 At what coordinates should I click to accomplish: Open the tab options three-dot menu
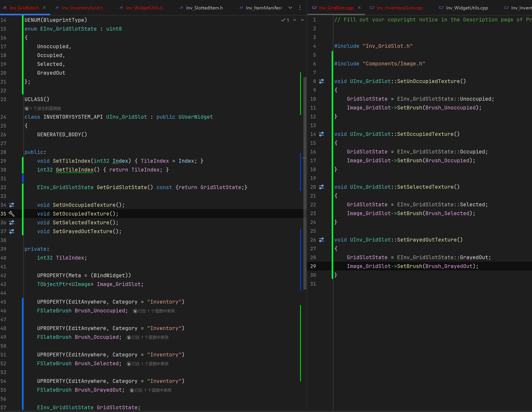coord(300,8)
